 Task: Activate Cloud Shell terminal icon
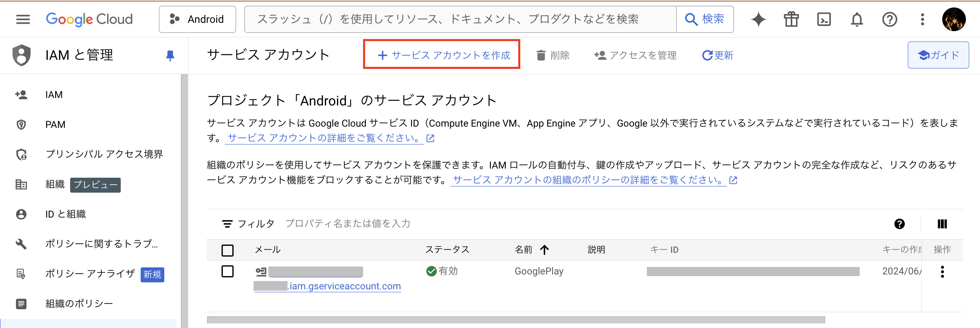pyautogui.click(x=824, y=19)
